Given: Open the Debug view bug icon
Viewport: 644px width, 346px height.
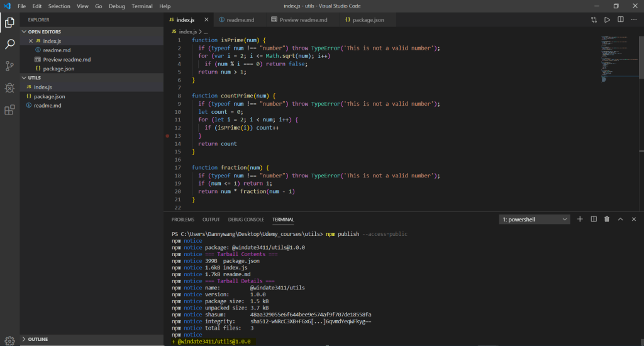Looking at the screenshot, I should (9, 88).
